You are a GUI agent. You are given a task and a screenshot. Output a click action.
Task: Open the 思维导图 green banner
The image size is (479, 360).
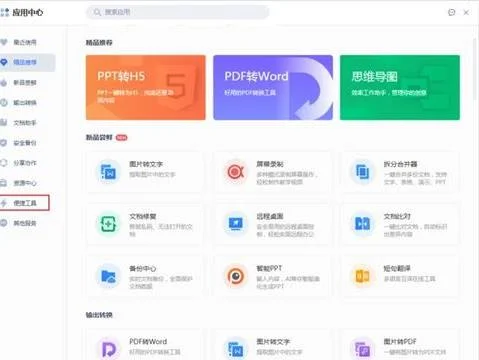tap(400, 87)
